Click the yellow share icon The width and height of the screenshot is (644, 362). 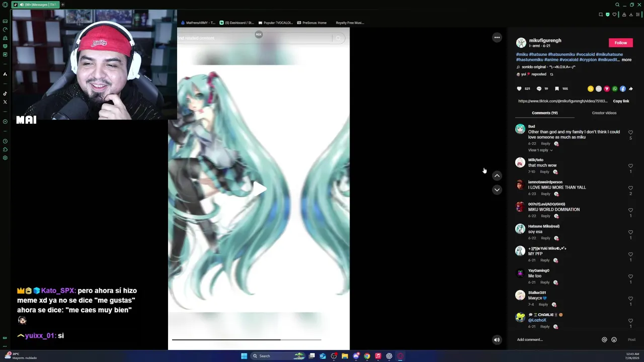point(591,88)
